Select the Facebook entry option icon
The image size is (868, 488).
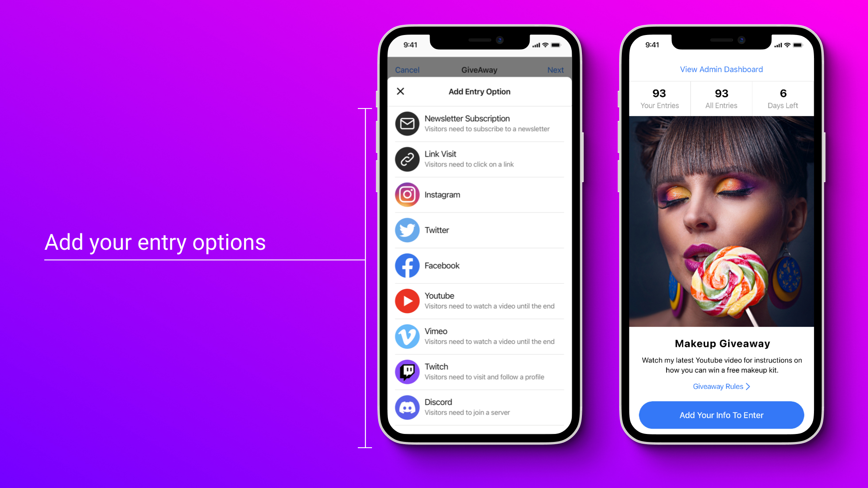click(x=407, y=266)
